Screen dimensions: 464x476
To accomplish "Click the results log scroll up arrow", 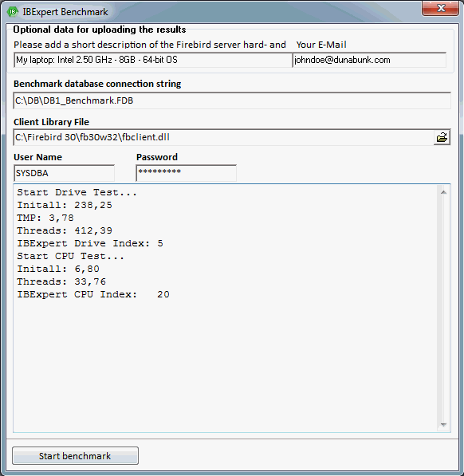I will 443,192.
